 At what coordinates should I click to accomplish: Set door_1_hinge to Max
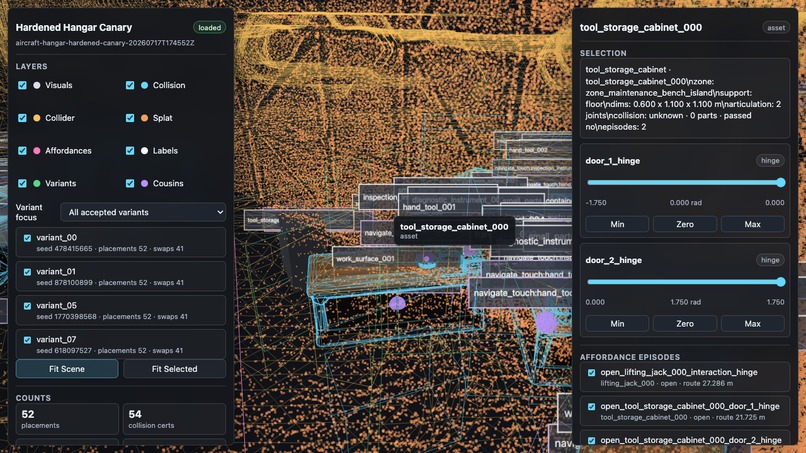pos(753,224)
